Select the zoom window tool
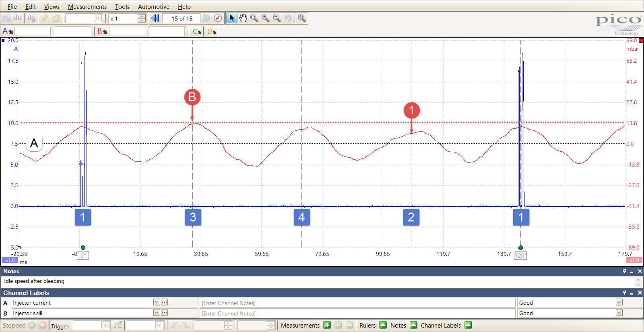The width and height of the screenshot is (644, 332). (x=254, y=18)
